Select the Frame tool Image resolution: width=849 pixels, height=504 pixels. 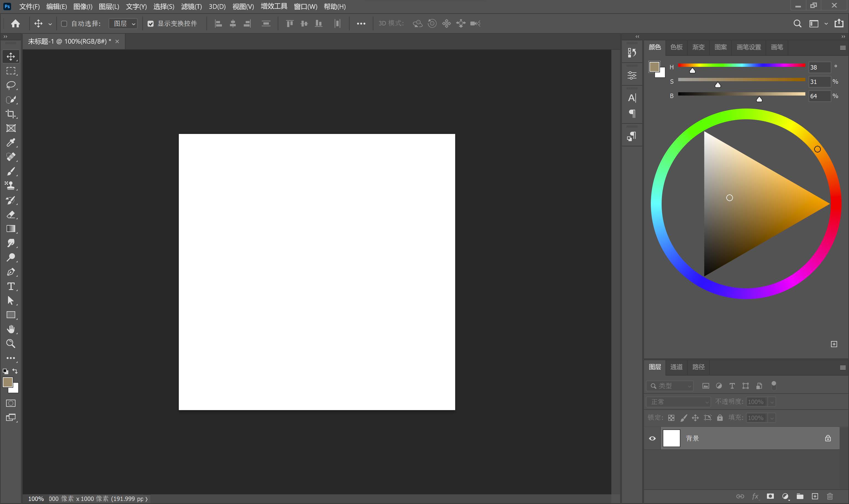(11, 128)
